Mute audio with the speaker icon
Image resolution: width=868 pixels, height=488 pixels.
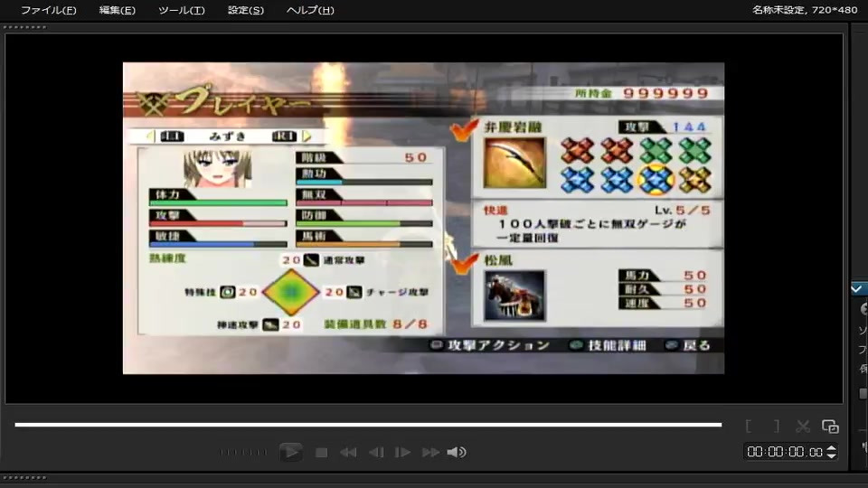coord(456,453)
